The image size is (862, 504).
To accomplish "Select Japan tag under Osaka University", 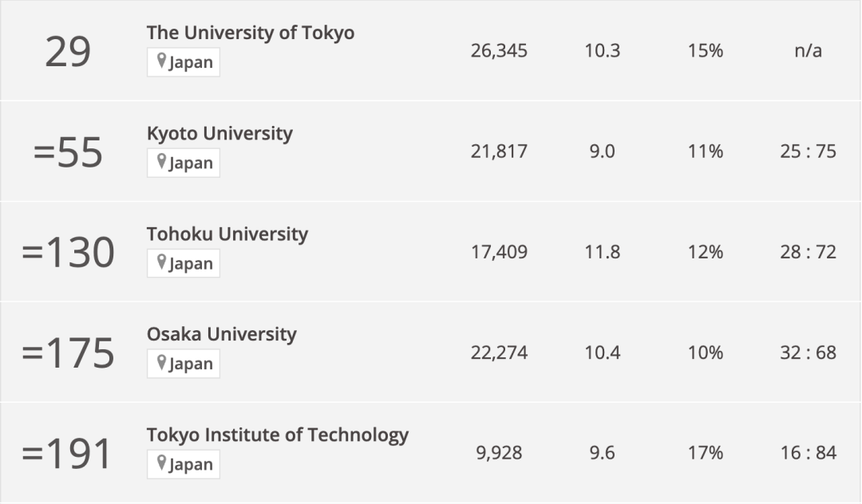I will point(190,364).
